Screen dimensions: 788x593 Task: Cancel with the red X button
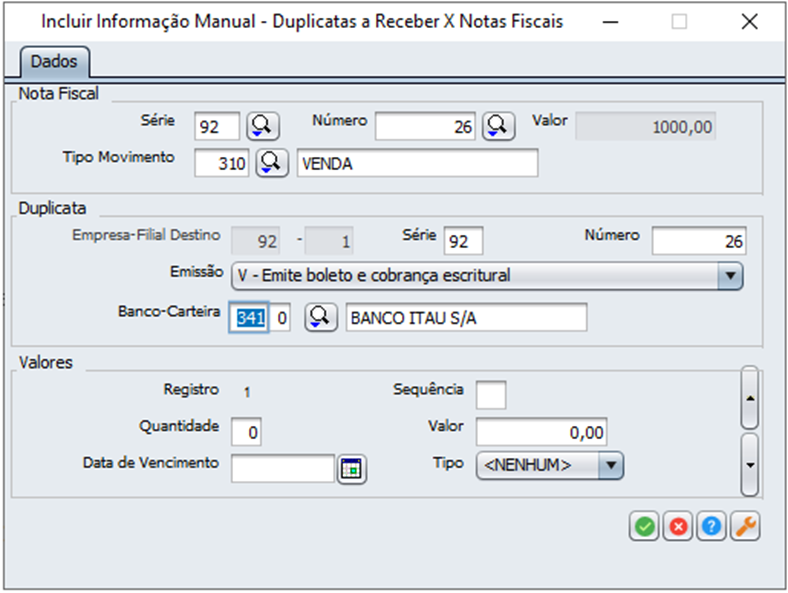(x=678, y=526)
